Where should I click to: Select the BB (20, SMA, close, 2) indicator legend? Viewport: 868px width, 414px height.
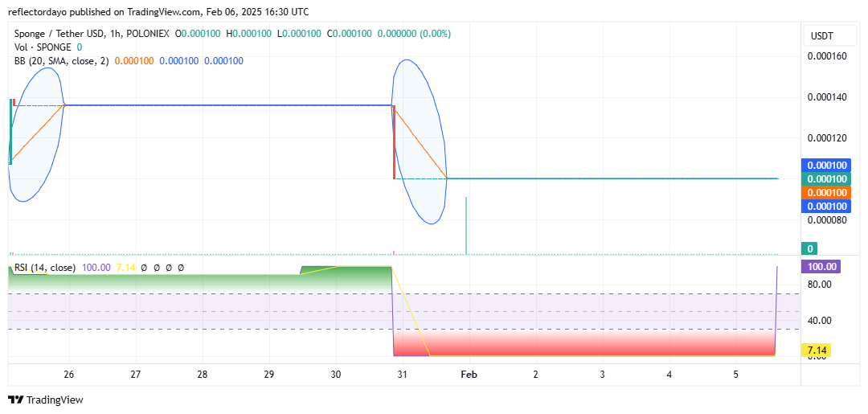pyautogui.click(x=62, y=61)
